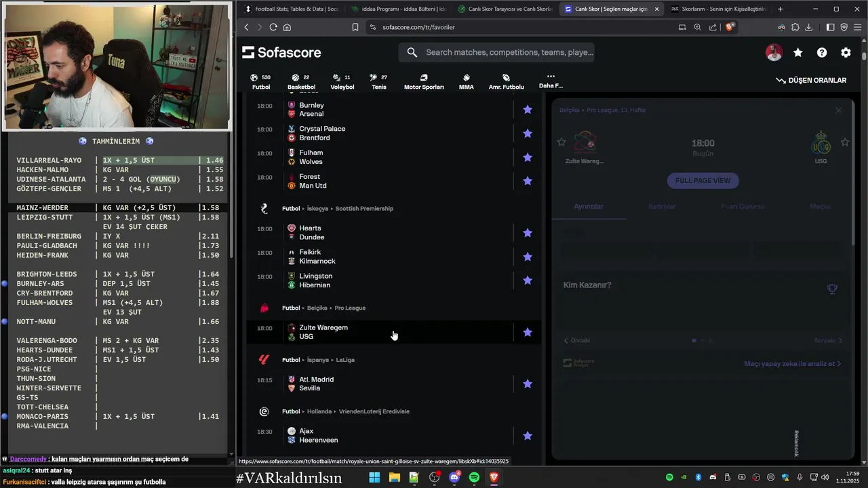868x488 pixels.
Task: Switch to the Skorlarım browser tab
Action: pyautogui.click(x=717, y=9)
